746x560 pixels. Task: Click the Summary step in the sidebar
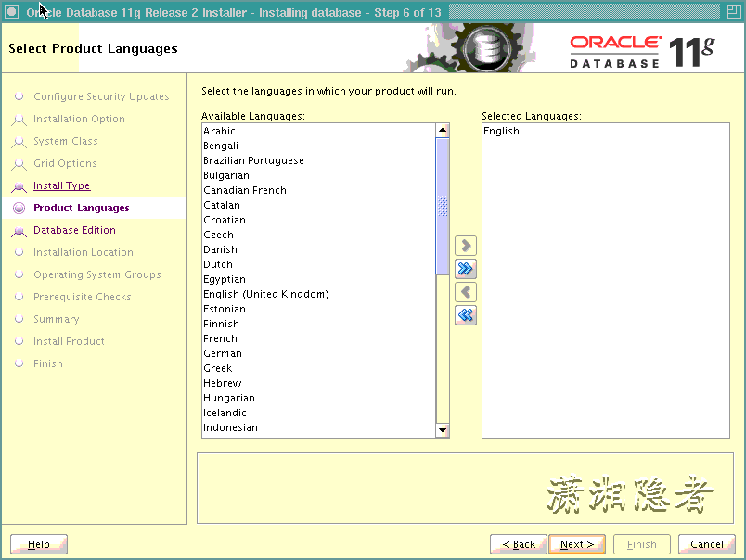pyautogui.click(x=55, y=319)
